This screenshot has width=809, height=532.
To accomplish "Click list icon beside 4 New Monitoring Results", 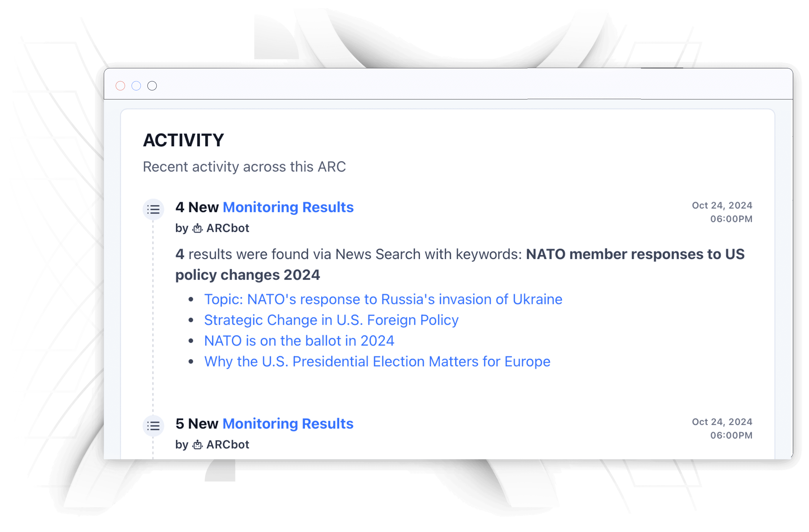I will pos(153,209).
